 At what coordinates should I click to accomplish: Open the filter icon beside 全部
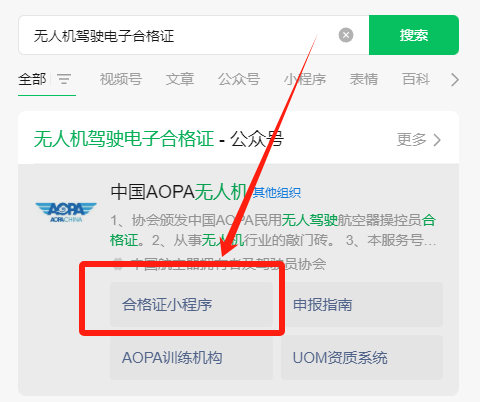click(x=64, y=79)
